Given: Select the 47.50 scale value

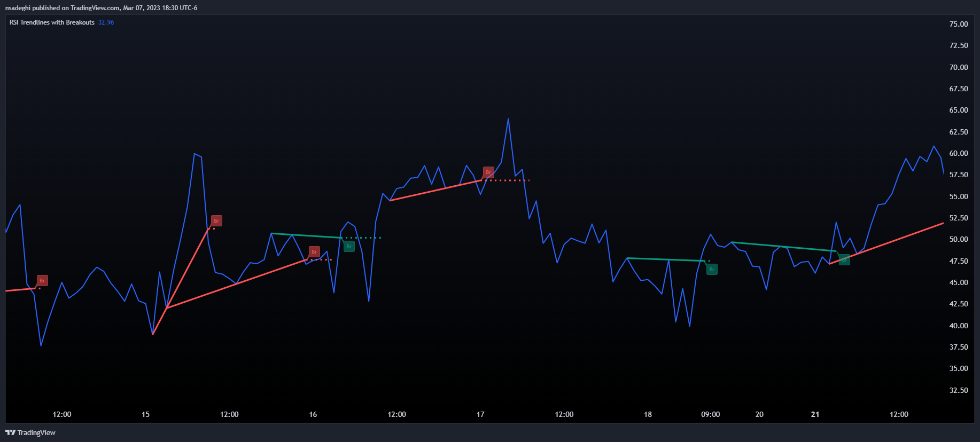Looking at the screenshot, I should pos(959,261).
